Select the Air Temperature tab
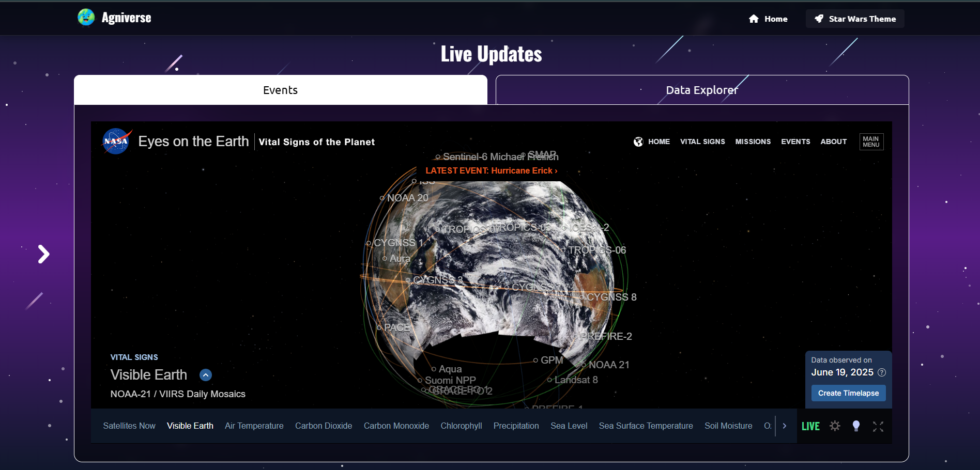Viewport: 980px width, 470px height. [x=254, y=426]
